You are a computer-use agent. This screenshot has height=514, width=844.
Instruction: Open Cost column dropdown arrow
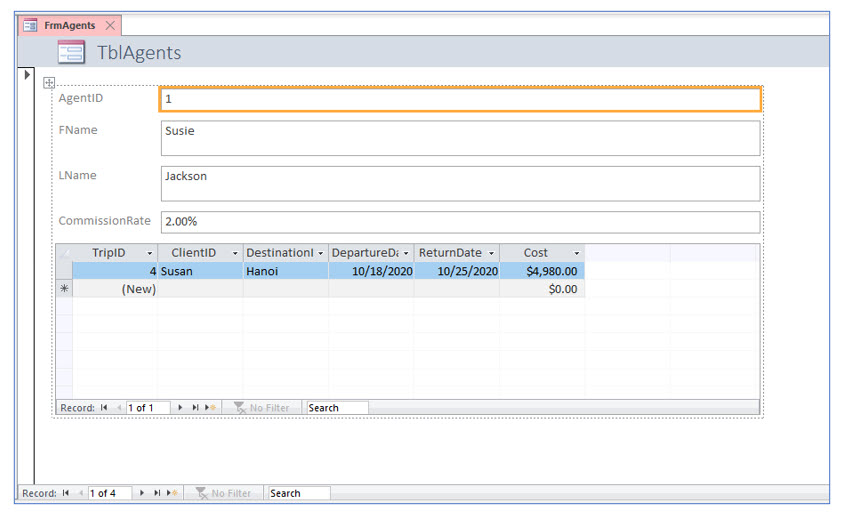(x=576, y=253)
